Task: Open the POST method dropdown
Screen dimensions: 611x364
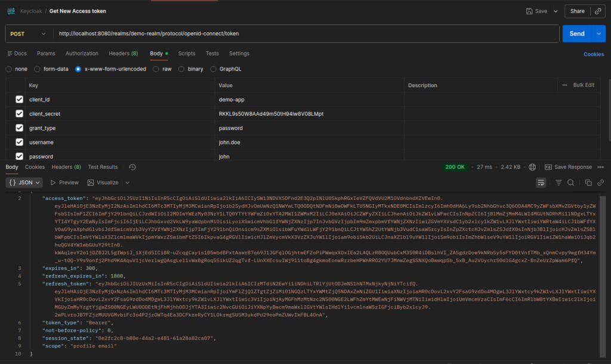Action: 29,34
